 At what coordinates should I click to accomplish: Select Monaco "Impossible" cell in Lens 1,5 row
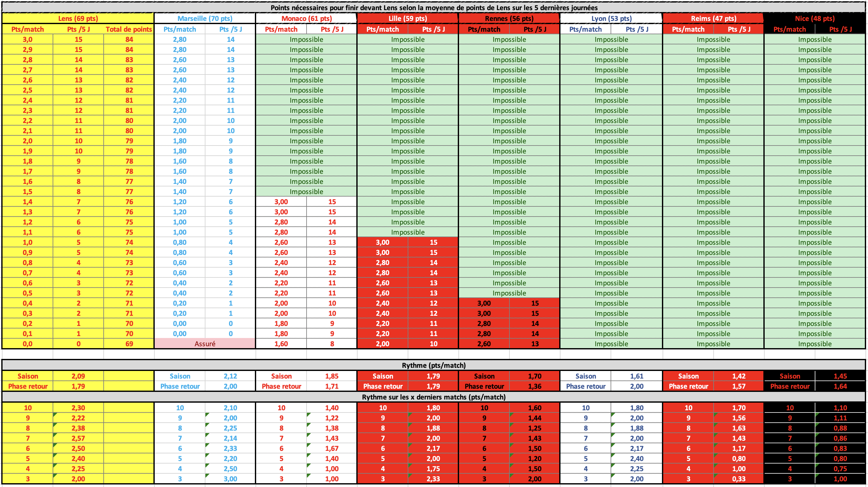coord(307,192)
